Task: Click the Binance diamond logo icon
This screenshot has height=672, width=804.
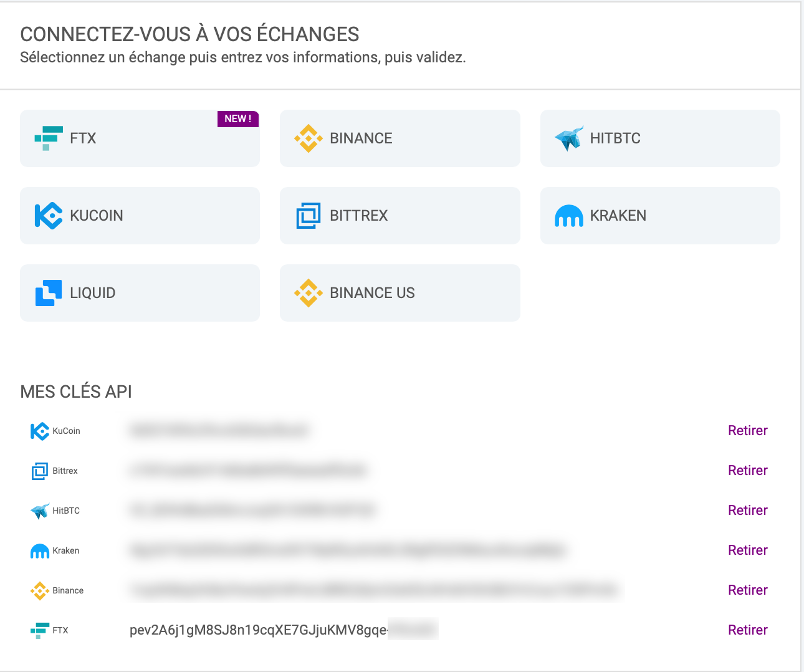Action: point(309,138)
